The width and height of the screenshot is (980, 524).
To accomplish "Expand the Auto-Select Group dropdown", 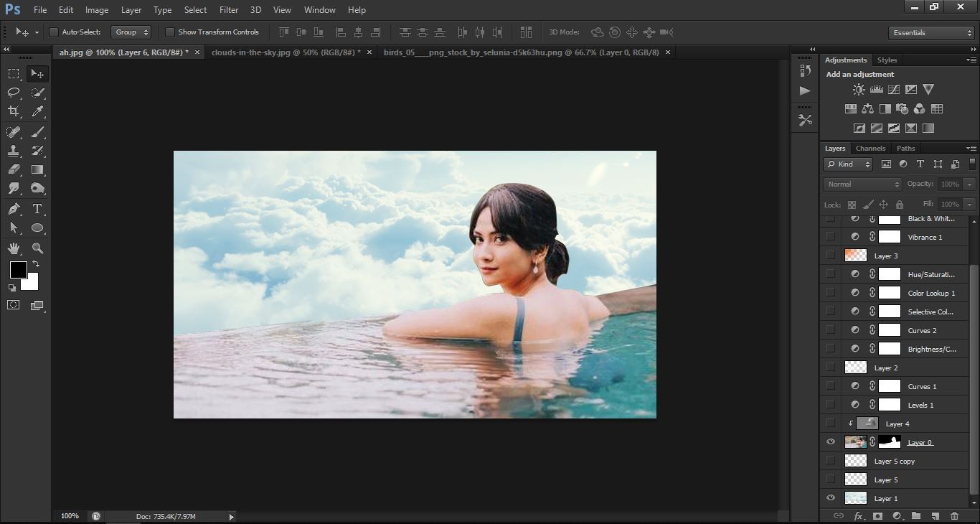I will click(x=132, y=32).
